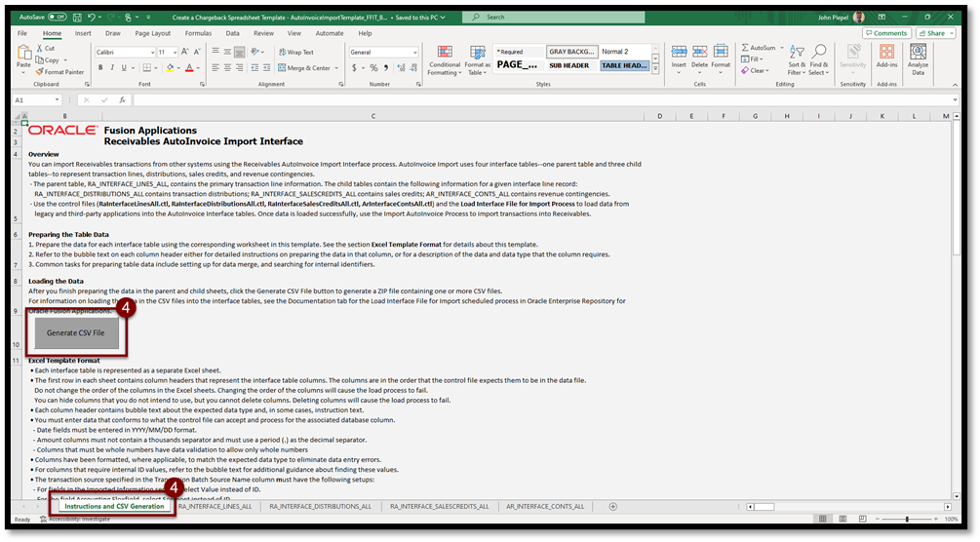Expand the Borders dropdown arrow
This screenshot has height=542, width=980.
(154, 68)
